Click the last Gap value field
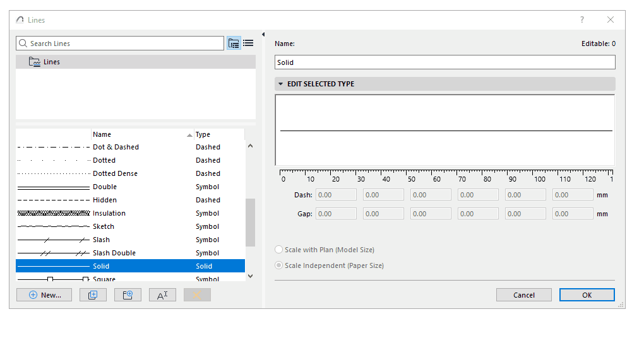This screenshot has height=343, width=644. pyautogui.click(x=573, y=214)
